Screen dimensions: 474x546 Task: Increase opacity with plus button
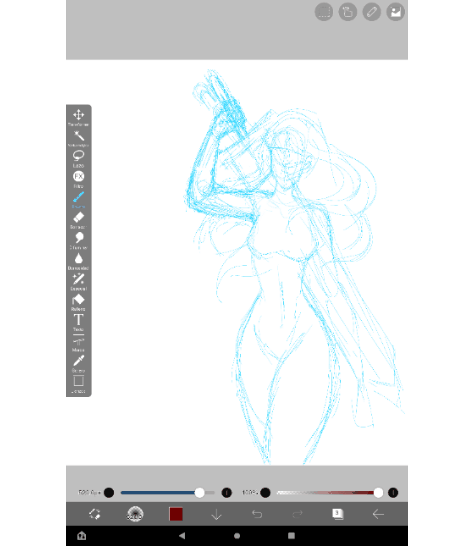pos(393,492)
